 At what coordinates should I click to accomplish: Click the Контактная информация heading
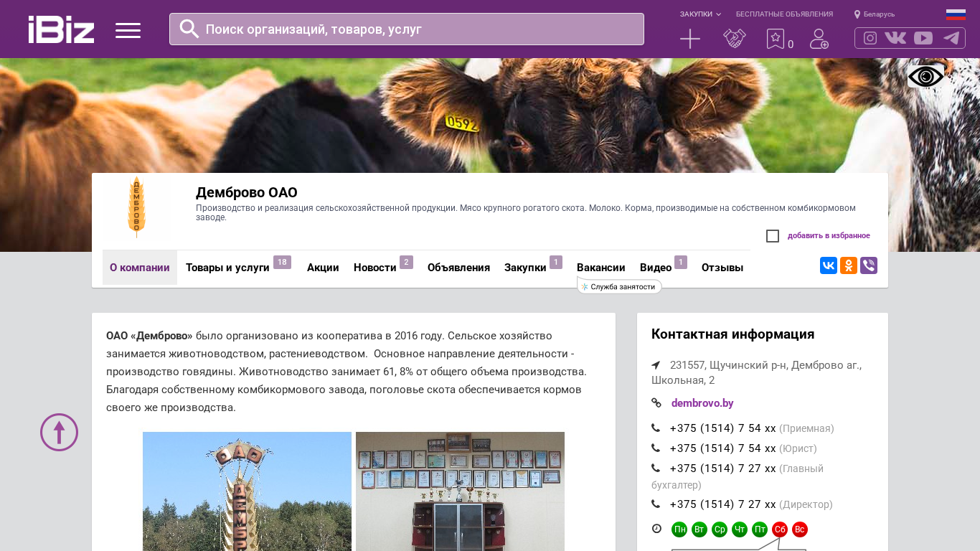[x=732, y=334]
